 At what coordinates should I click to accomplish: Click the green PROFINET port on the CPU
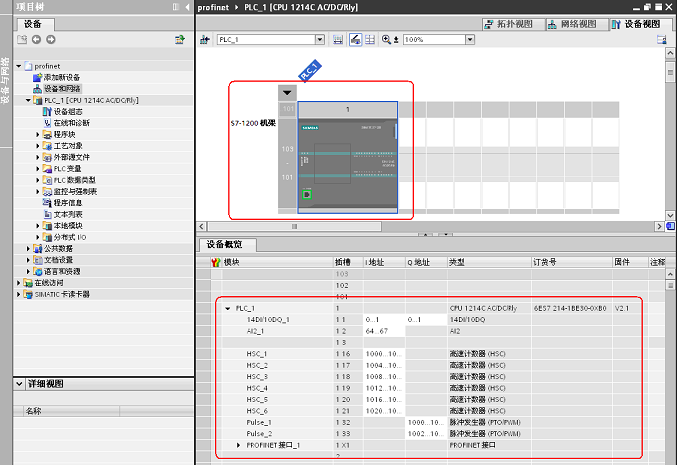pos(307,194)
